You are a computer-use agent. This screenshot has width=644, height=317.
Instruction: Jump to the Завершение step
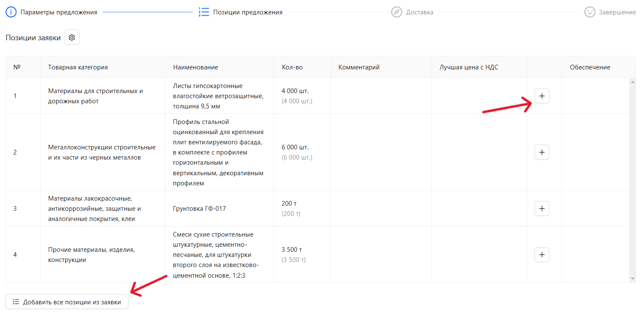(617, 12)
